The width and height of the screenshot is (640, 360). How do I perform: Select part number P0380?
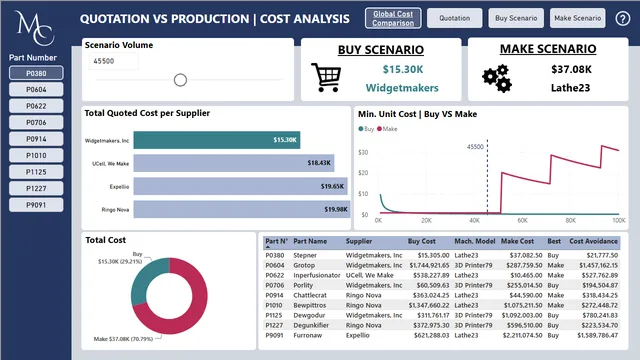(36, 73)
